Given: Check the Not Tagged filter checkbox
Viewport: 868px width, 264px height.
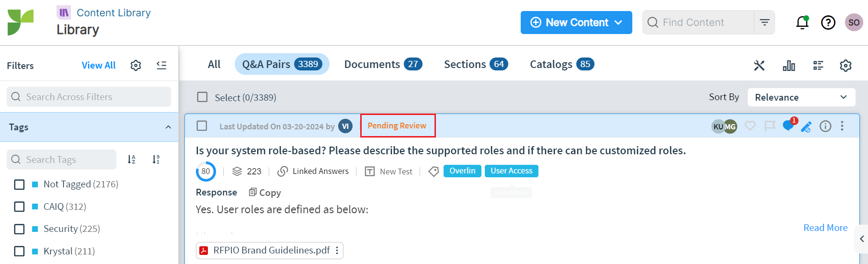Looking at the screenshot, I should point(20,184).
